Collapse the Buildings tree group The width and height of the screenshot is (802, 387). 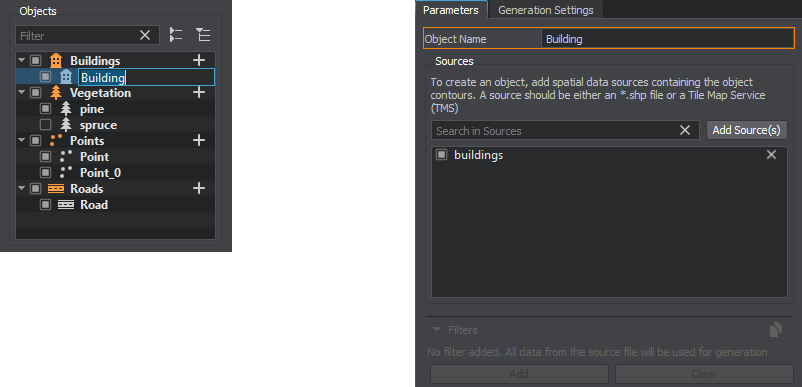pos(21,60)
